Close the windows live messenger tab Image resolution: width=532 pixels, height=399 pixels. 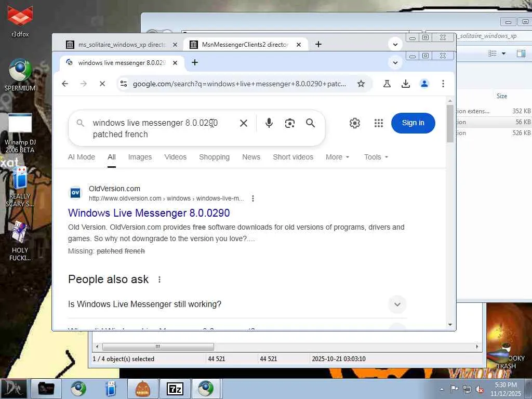[175, 63]
